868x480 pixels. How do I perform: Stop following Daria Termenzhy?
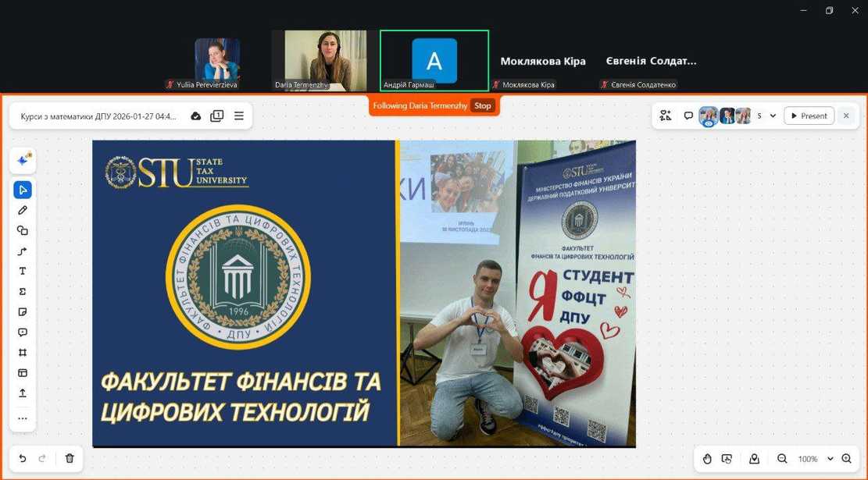tap(483, 105)
